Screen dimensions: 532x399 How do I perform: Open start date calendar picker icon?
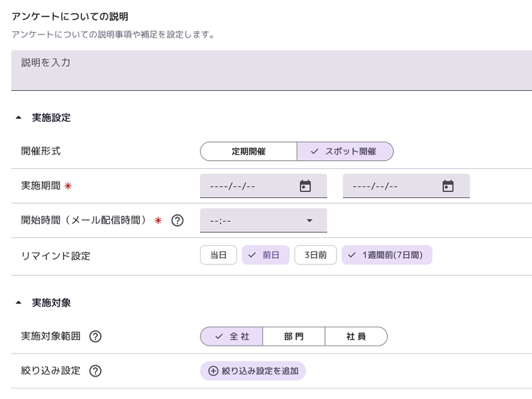[x=305, y=186]
